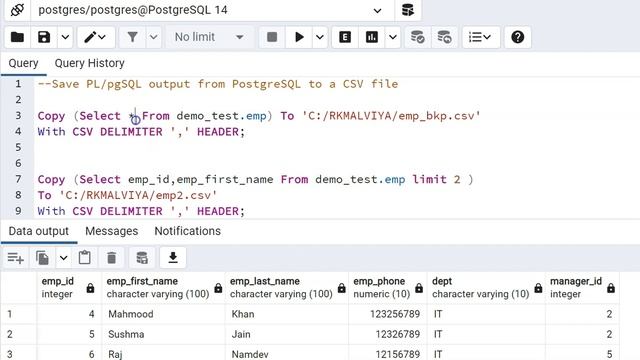Open the Messages tab
The width and height of the screenshot is (640, 360).
point(111,231)
